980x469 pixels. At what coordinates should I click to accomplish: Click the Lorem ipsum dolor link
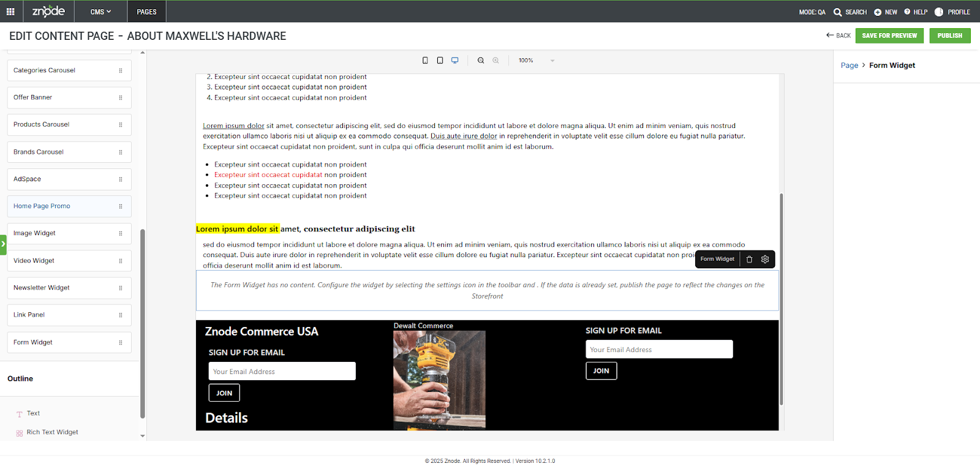point(233,126)
